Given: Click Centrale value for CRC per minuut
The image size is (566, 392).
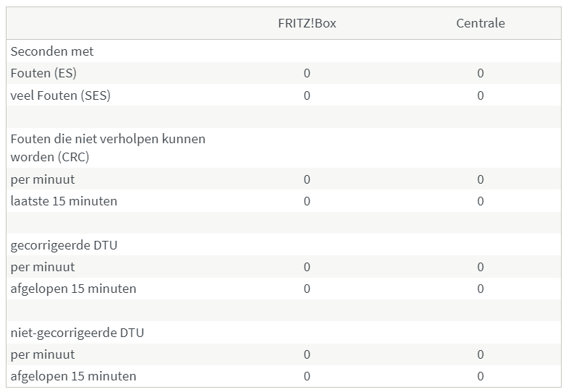Looking at the screenshot, I should (x=481, y=179).
